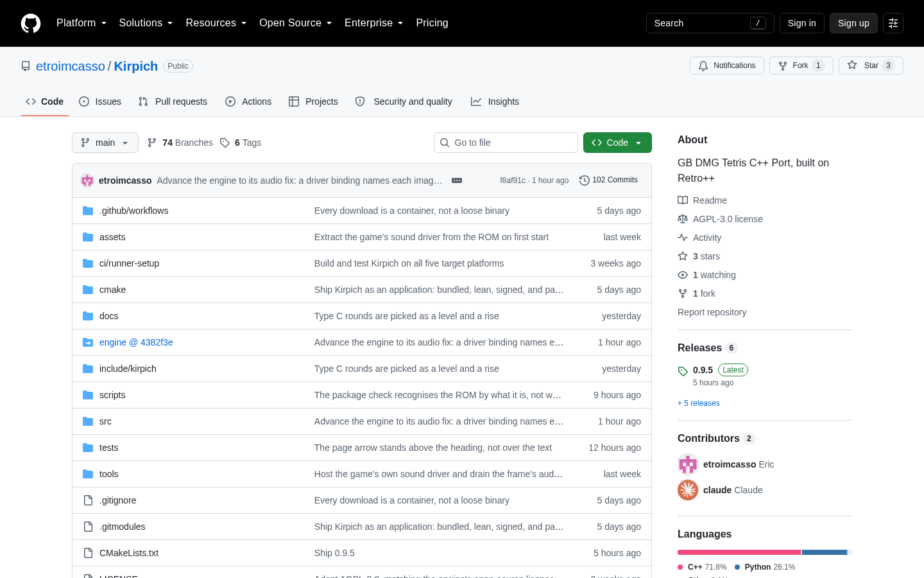This screenshot has height=578, width=924.
Task: Click the release tag icon for 0.9.5
Action: [683, 371]
